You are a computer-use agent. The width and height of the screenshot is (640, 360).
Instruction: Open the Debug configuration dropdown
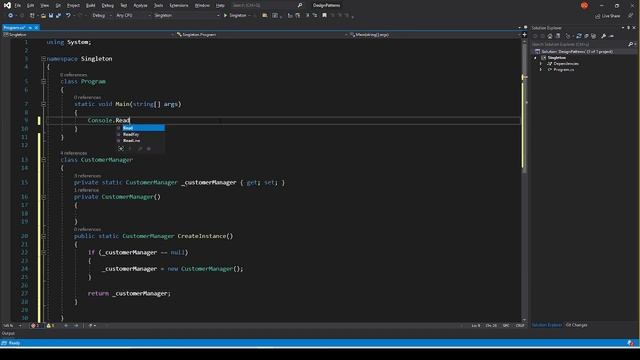click(x=102, y=16)
